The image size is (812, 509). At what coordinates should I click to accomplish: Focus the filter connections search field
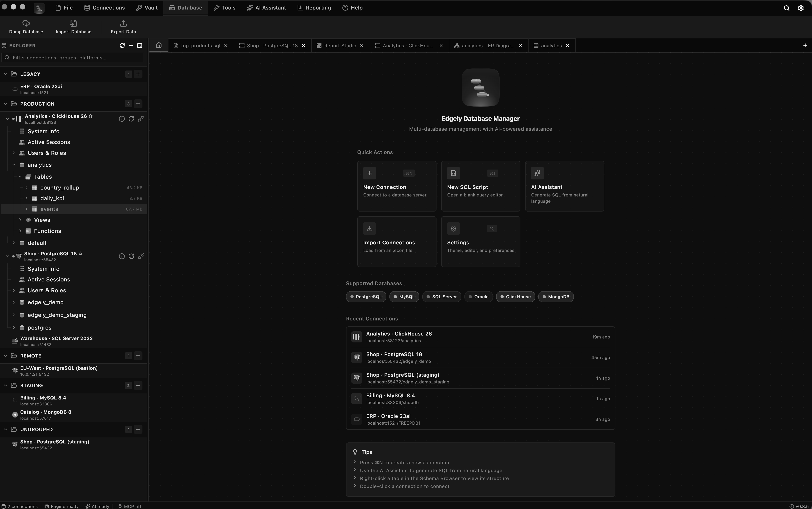73,58
